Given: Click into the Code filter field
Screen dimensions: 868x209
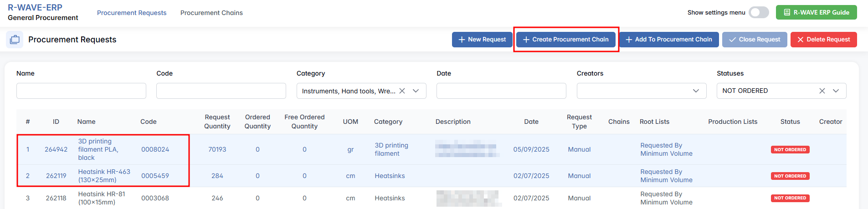Looking at the screenshot, I should [x=221, y=91].
